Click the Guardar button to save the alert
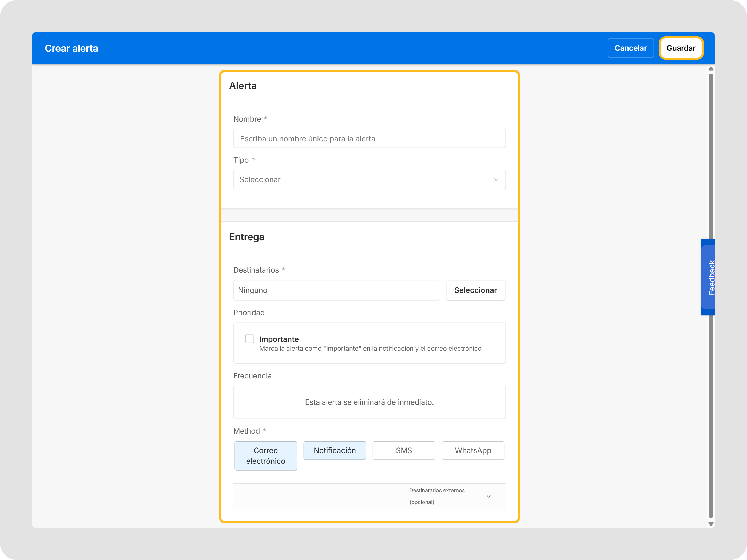747x560 pixels. [681, 48]
